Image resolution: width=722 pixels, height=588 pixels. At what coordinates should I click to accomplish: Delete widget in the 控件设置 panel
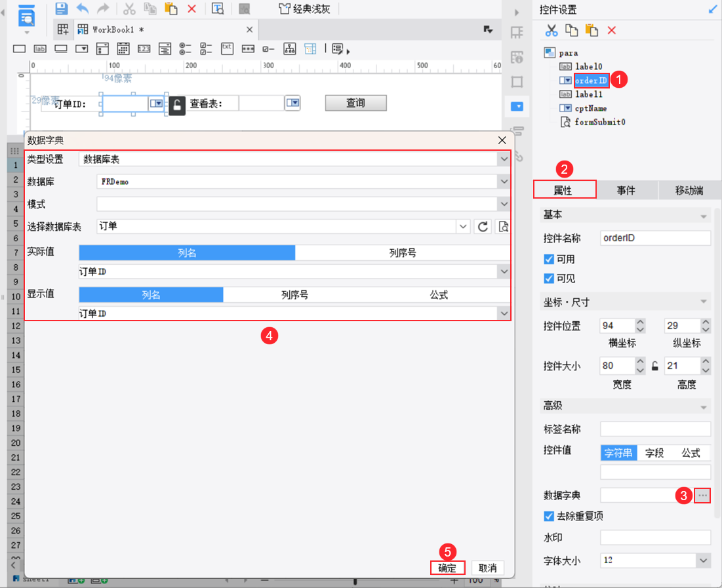point(611,30)
